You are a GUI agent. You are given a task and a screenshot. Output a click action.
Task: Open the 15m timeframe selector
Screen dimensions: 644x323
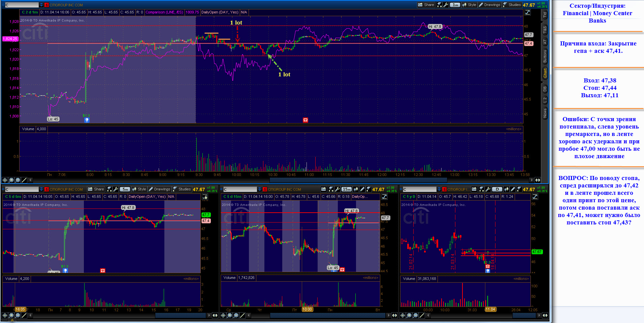click(x=346, y=189)
